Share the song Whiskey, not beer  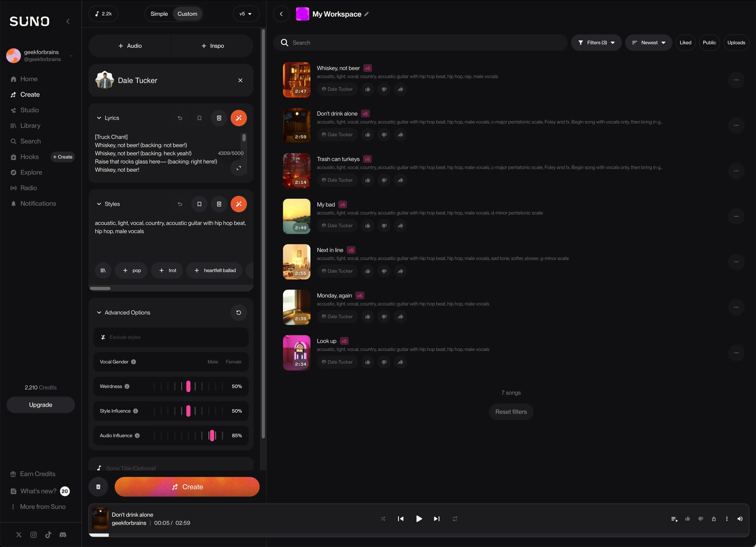point(400,89)
